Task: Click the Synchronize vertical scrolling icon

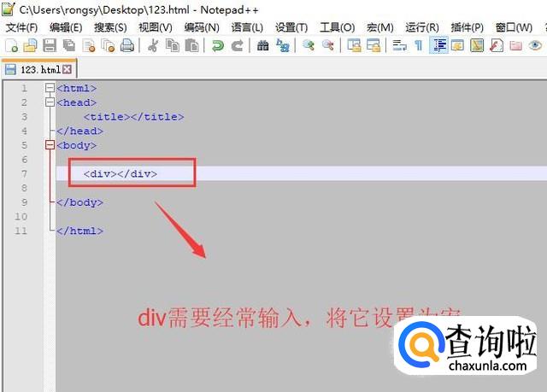Action: click(354, 45)
